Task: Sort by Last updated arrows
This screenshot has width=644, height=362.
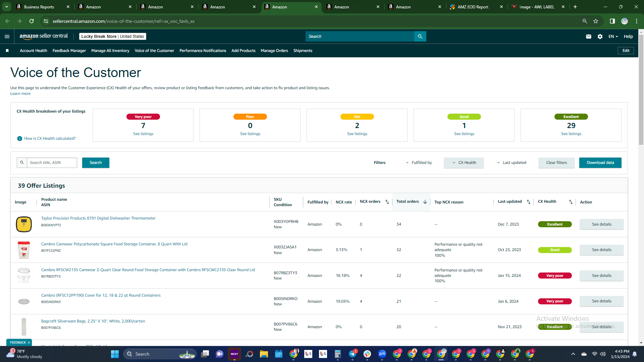Action: click(x=529, y=202)
